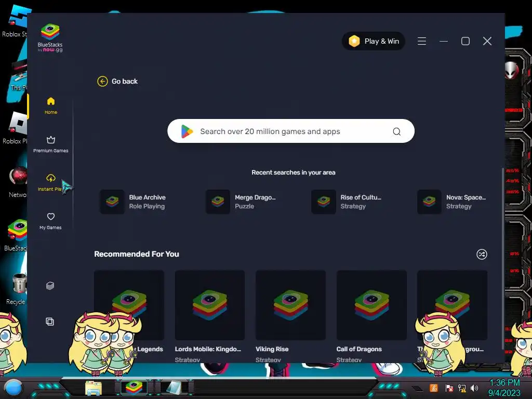Open the Play & Win rewards
Image resolution: width=532 pixels, height=399 pixels.
pyautogui.click(x=374, y=41)
